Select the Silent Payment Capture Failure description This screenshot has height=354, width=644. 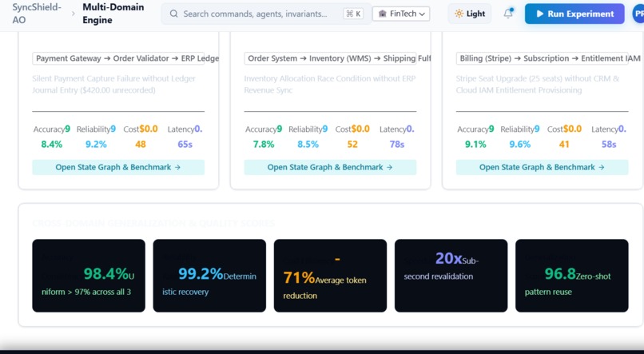coord(113,84)
